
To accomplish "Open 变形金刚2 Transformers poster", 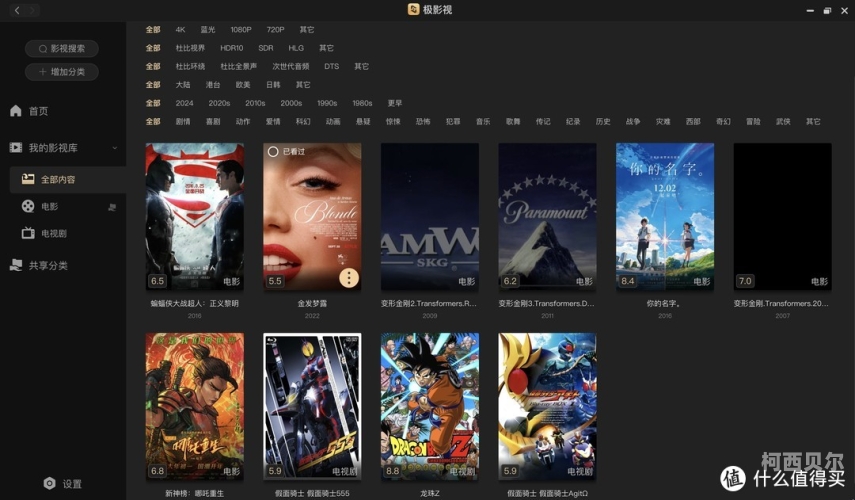I will [x=430, y=216].
